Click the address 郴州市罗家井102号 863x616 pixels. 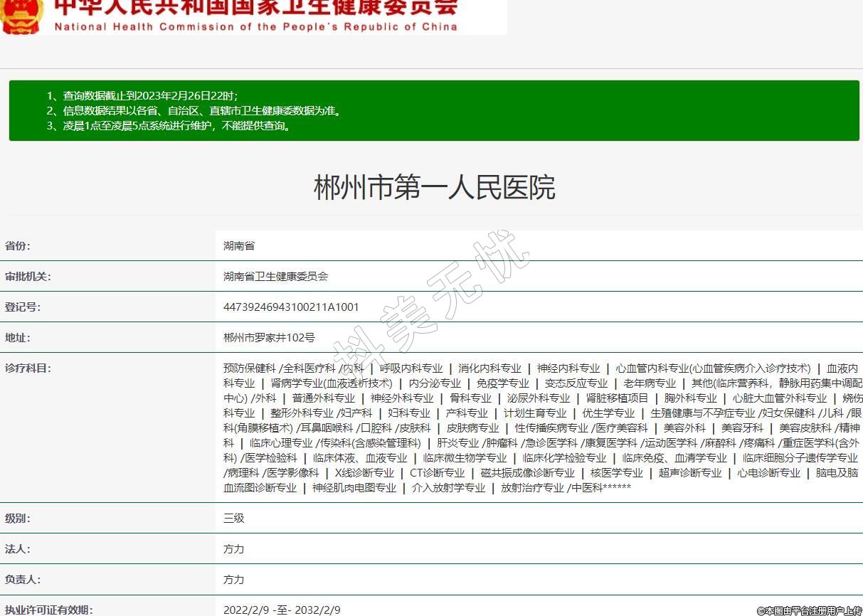(269, 338)
